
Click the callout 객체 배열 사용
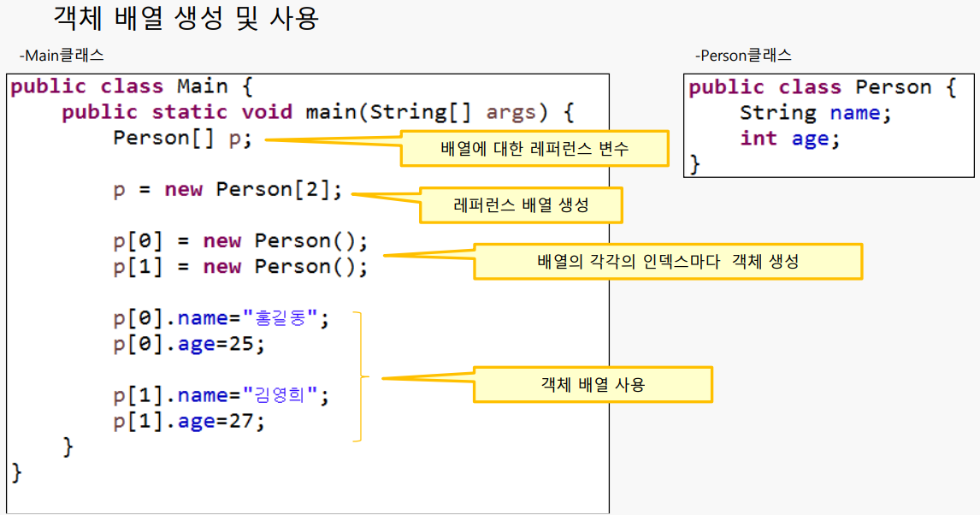coord(593,384)
